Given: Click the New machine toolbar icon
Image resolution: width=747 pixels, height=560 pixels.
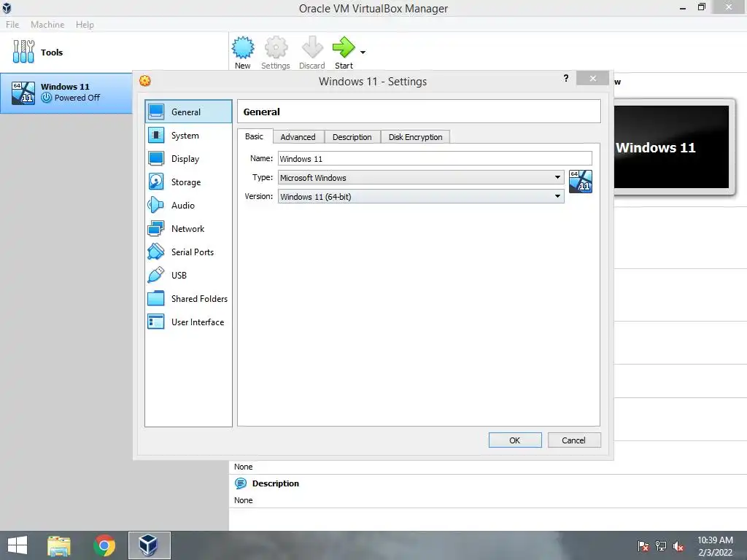Looking at the screenshot, I should tap(242, 47).
